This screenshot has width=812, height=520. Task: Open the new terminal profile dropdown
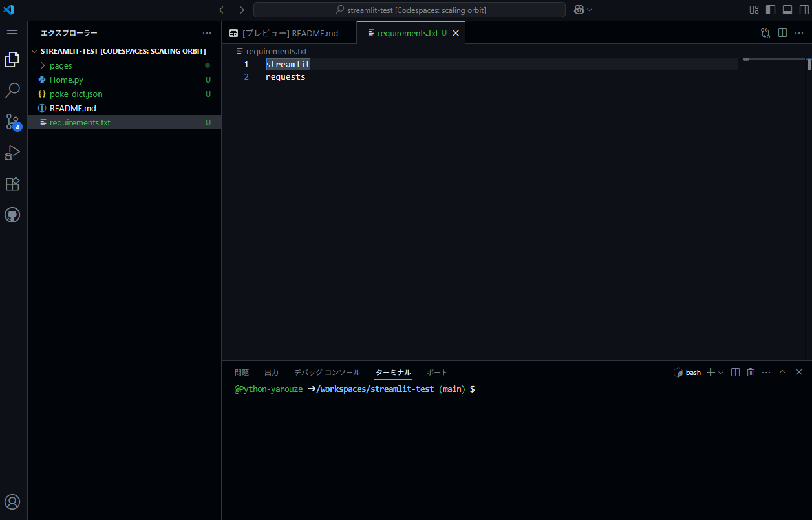click(721, 373)
